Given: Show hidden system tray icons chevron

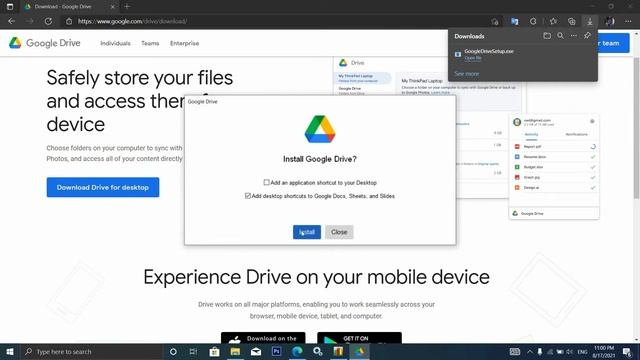Looking at the screenshot, I should click(530, 352).
